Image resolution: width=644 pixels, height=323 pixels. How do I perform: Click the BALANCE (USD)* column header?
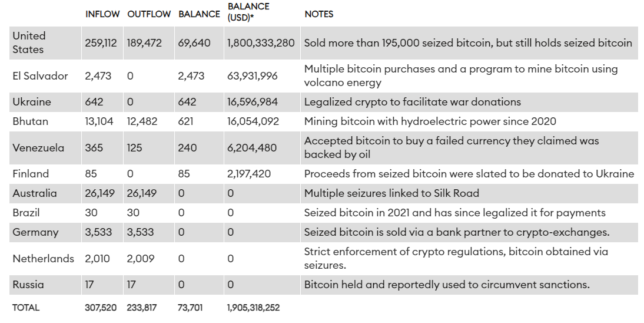248,12
